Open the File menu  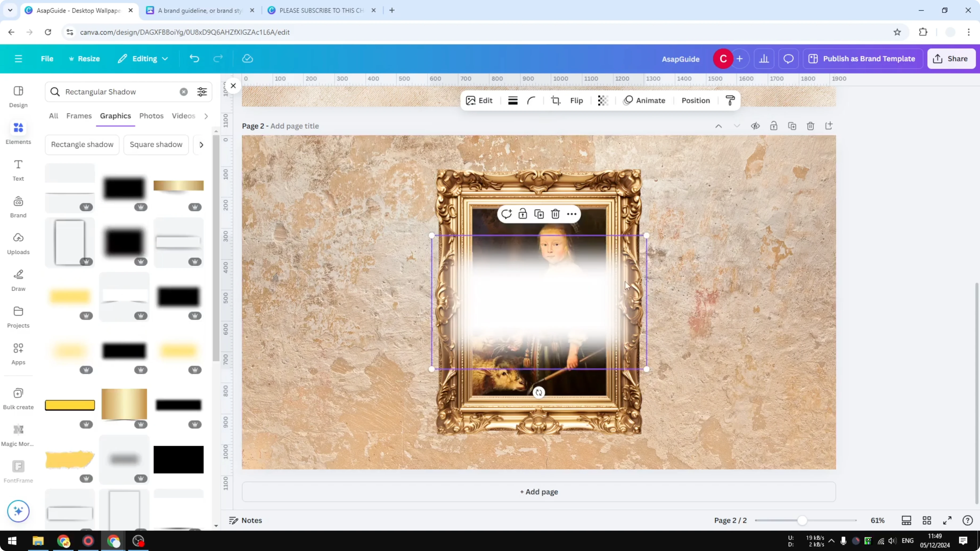47,59
